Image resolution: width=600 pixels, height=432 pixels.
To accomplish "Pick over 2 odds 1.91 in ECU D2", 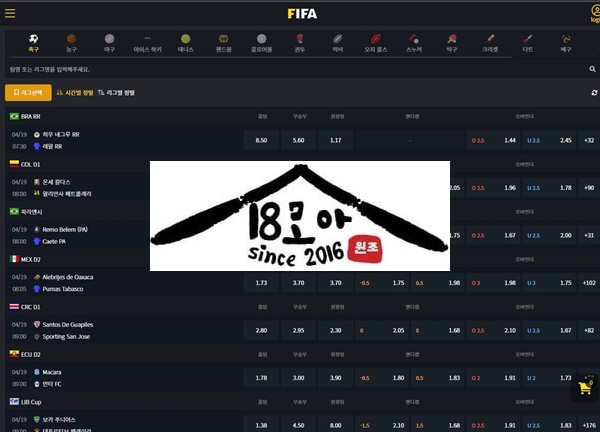I will click(x=493, y=378).
